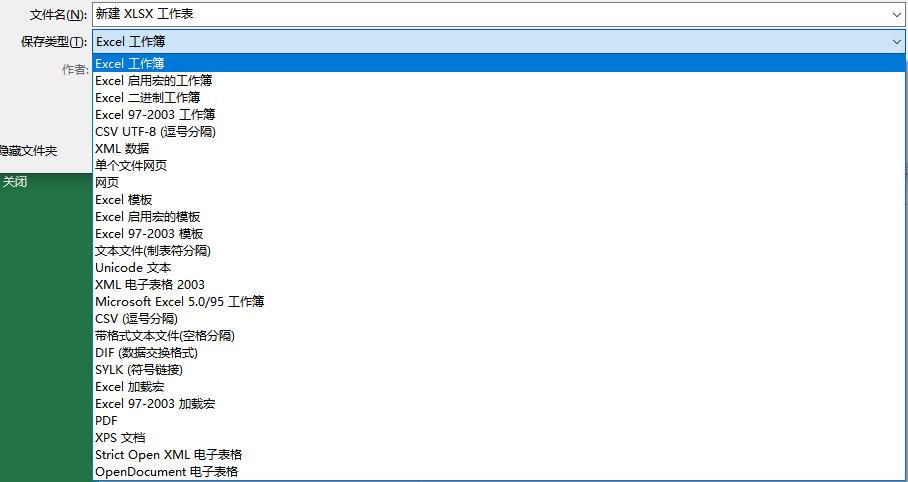This screenshot has width=908, height=482.
Task: Pick Excel 97-2003 模板 type
Action: pos(499,233)
